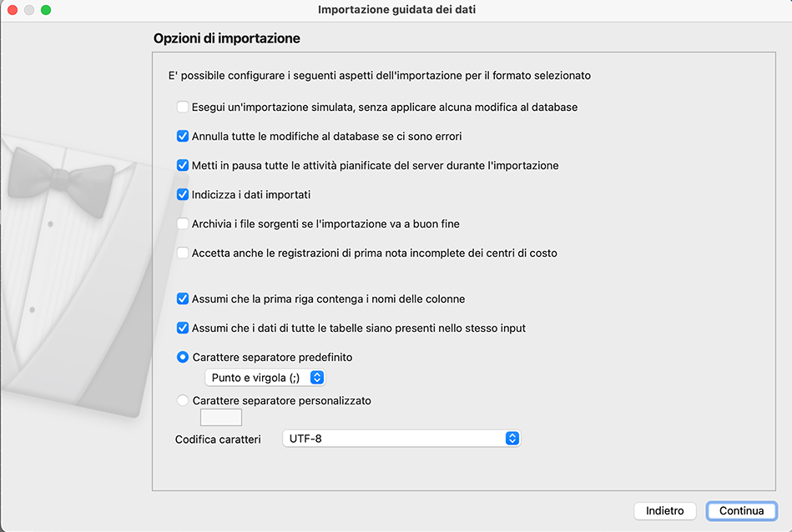This screenshot has width=792, height=532.
Task: Toggle 'Metti in pausa' scheduled server tasks
Action: point(183,165)
